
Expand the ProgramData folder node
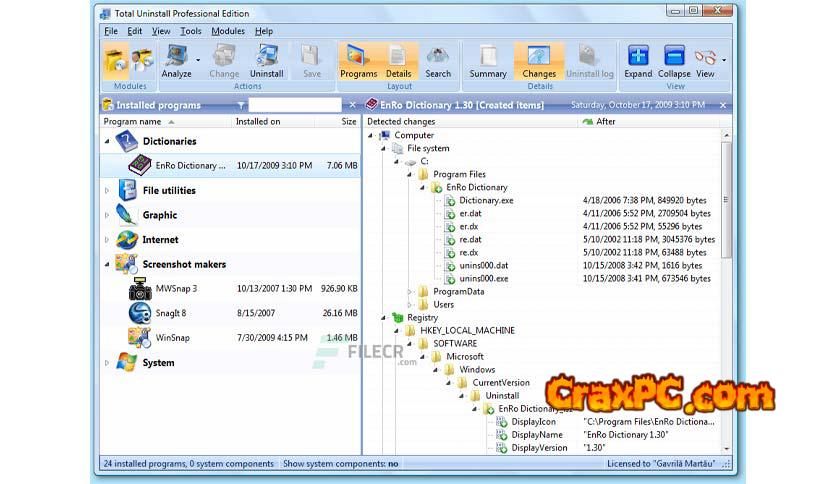409,292
